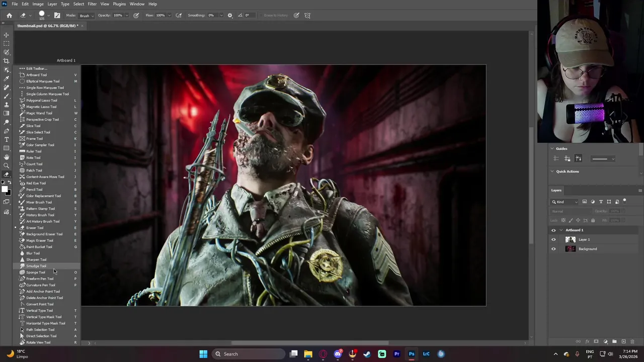Open Windows Start button on taskbar
Viewport: 644px width, 362px height.
[x=203, y=354]
